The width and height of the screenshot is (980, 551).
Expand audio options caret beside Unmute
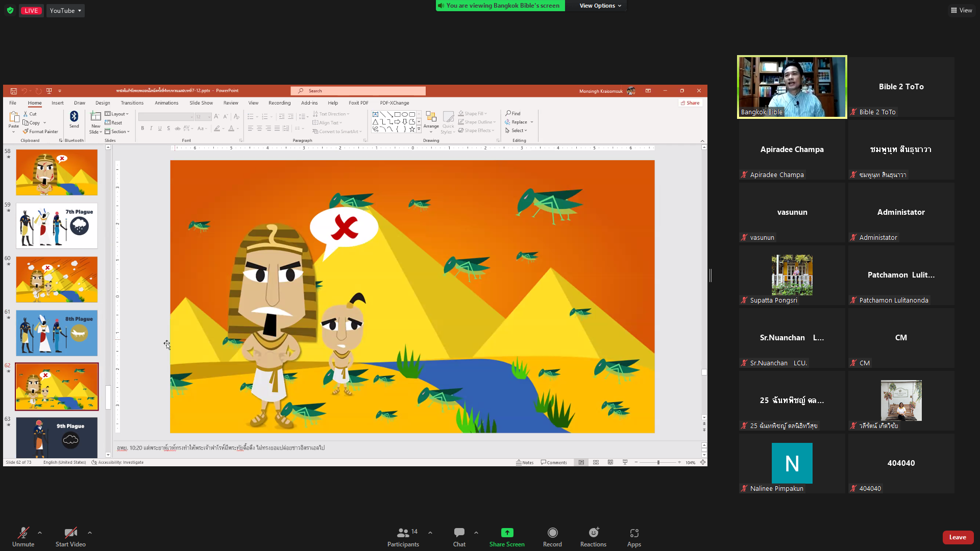point(40,533)
